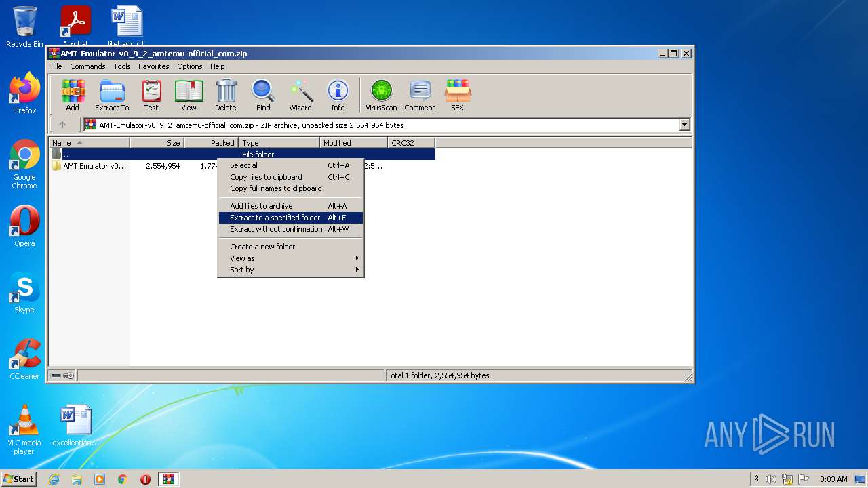Sort by the Type column header
Image resolution: width=868 pixels, height=488 pixels.
coord(279,143)
